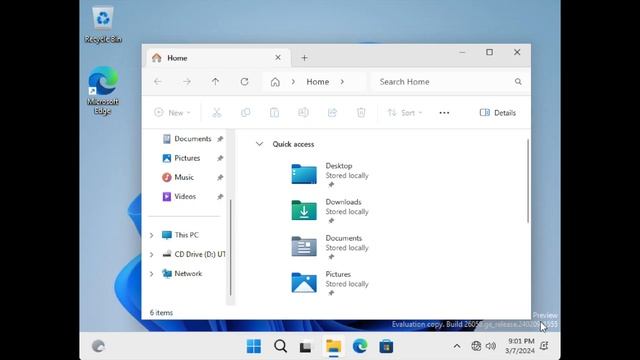The height and width of the screenshot is (360, 640).
Task: Expand This PC in the navigation pane
Action: pos(151,236)
